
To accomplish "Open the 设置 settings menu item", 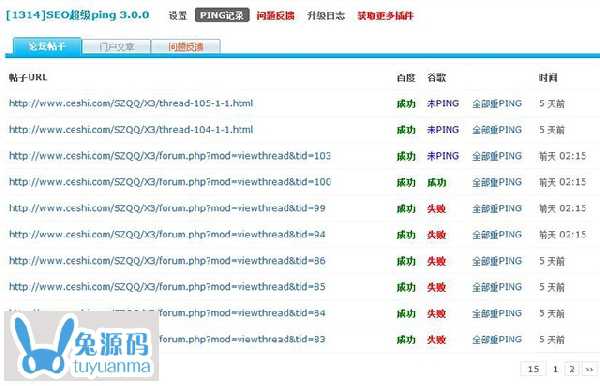I will [x=178, y=16].
